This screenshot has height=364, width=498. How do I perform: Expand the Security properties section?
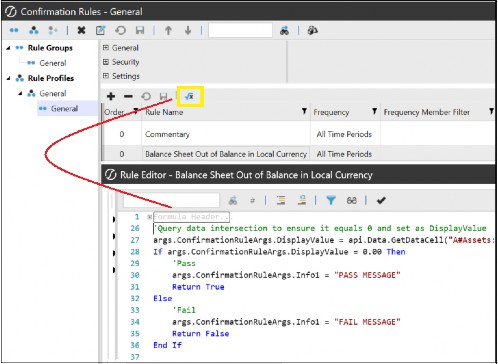(x=106, y=62)
